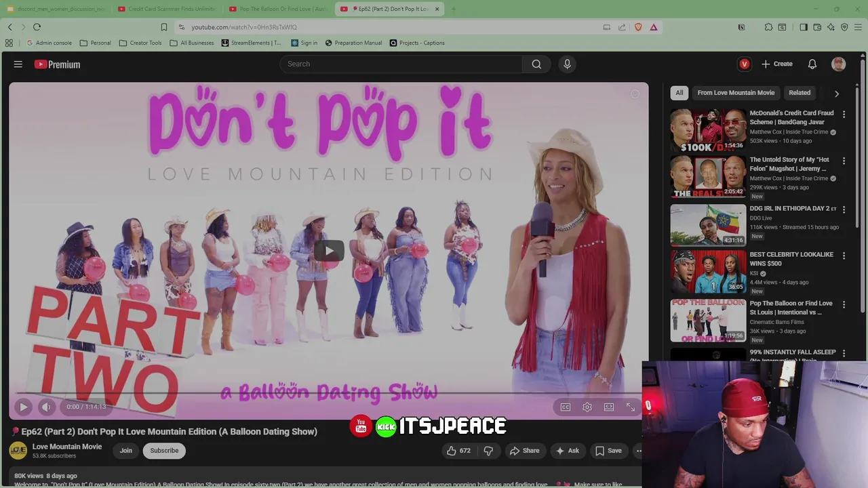Select From Love Mountain Movie chip

tap(736, 93)
